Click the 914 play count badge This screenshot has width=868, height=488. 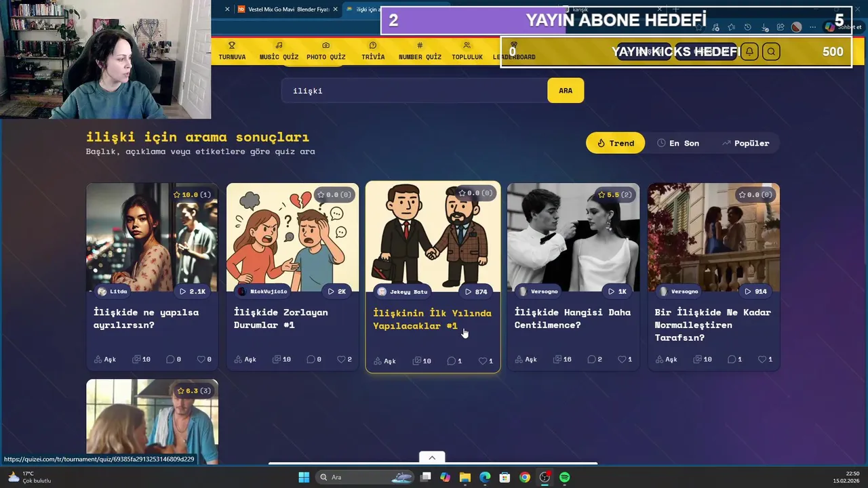click(x=755, y=291)
